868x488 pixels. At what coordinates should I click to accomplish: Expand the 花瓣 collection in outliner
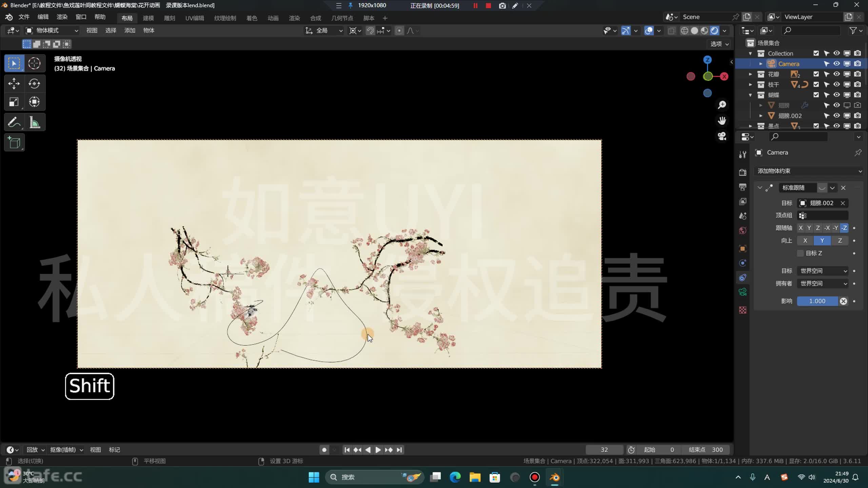(x=750, y=74)
